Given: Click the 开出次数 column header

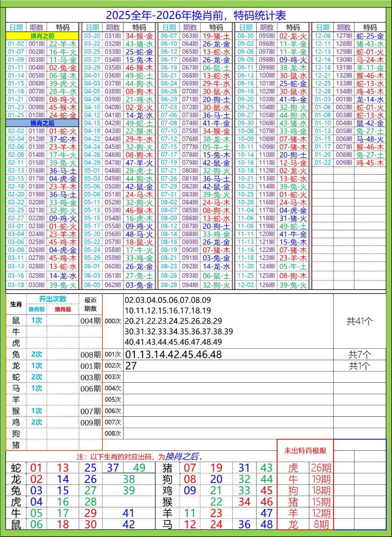Looking at the screenshot, I should pyautogui.click(x=53, y=299).
